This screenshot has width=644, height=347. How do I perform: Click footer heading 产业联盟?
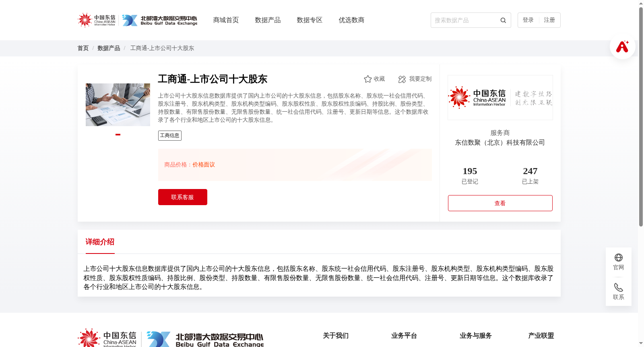coord(541,336)
